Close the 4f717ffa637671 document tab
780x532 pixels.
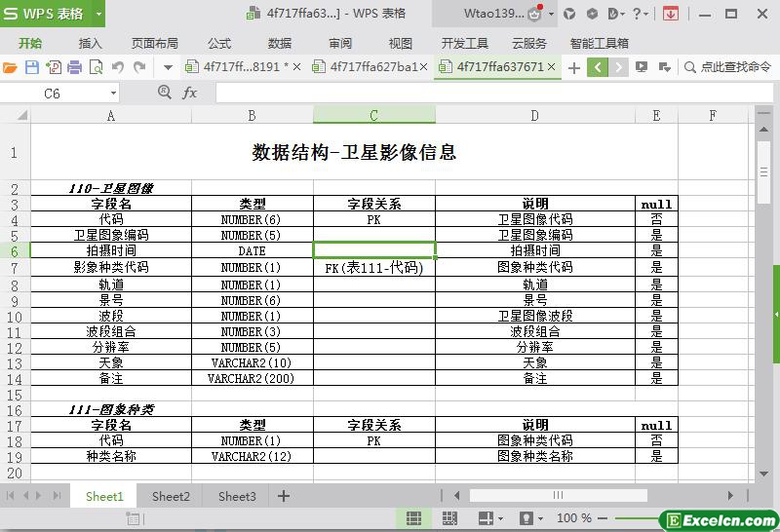click(x=551, y=66)
